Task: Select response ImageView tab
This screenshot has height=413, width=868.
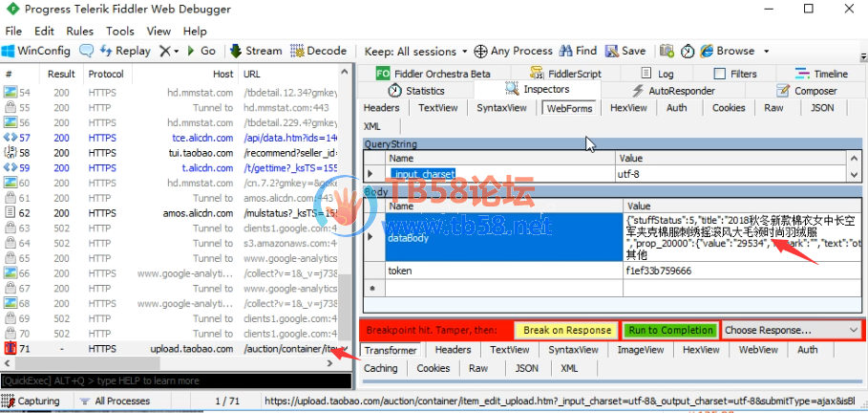Action: pos(640,350)
